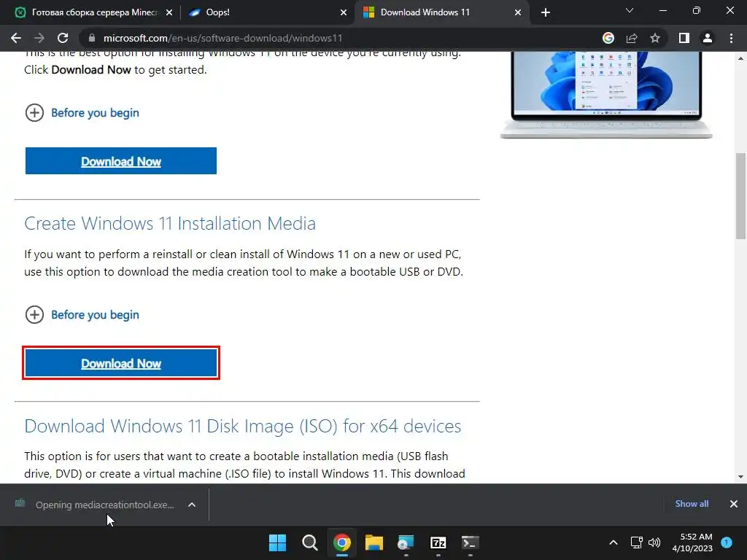Open network status tray icon
Image resolution: width=747 pixels, height=560 pixels.
(x=636, y=542)
